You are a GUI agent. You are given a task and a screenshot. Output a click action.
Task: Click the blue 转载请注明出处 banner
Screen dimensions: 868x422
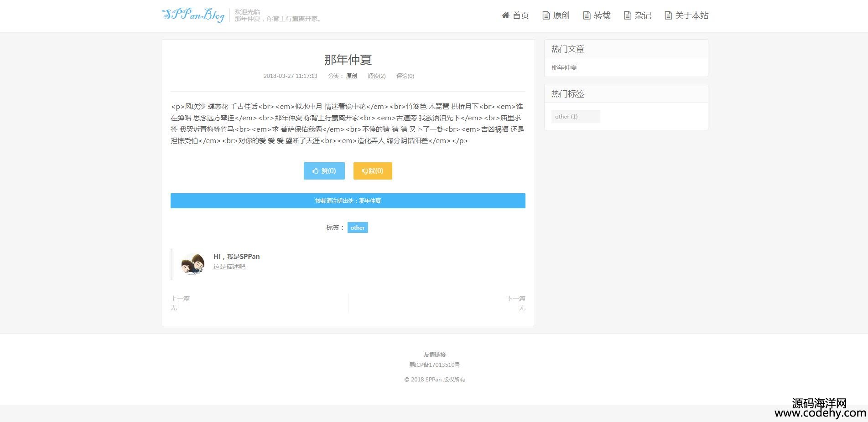coord(348,201)
